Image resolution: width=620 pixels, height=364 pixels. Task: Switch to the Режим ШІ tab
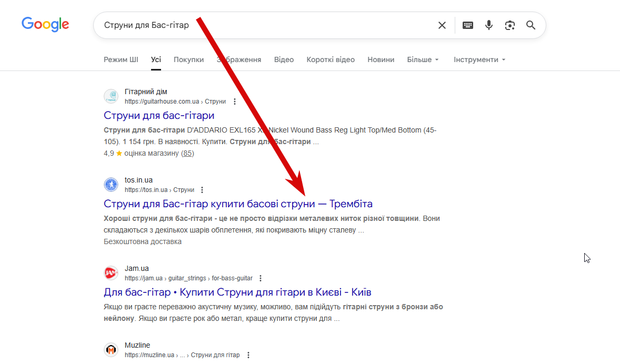tap(121, 59)
